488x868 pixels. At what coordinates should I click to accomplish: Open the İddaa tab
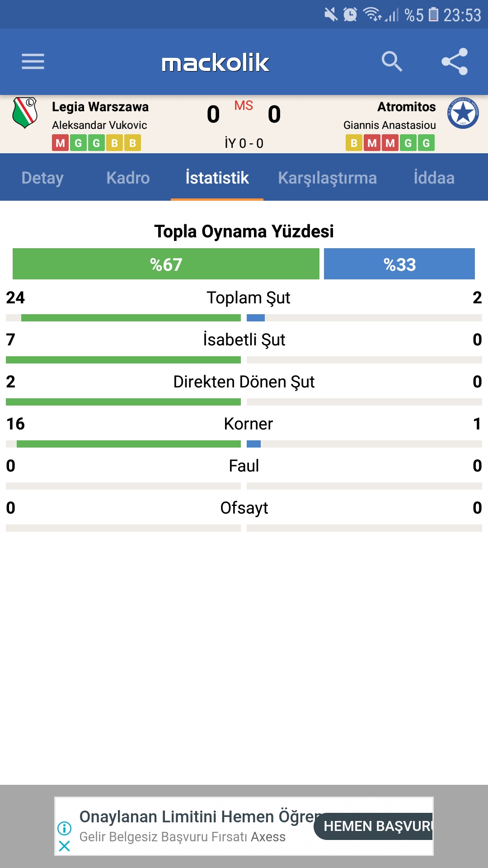[434, 178]
